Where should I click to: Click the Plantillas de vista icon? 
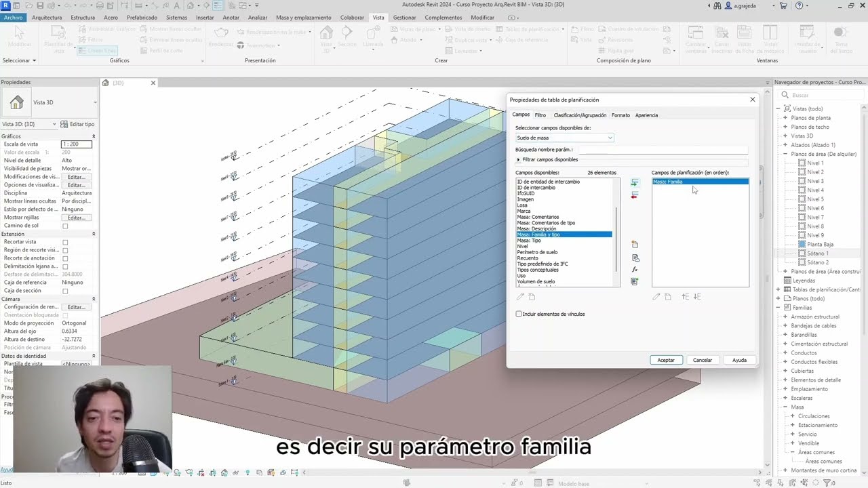click(x=58, y=33)
